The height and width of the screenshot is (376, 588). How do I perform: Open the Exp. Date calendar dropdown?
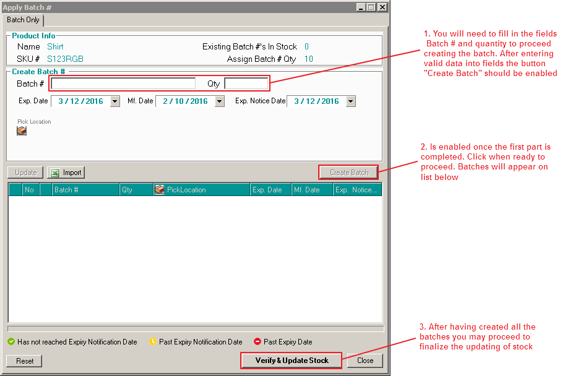click(x=115, y=101)
